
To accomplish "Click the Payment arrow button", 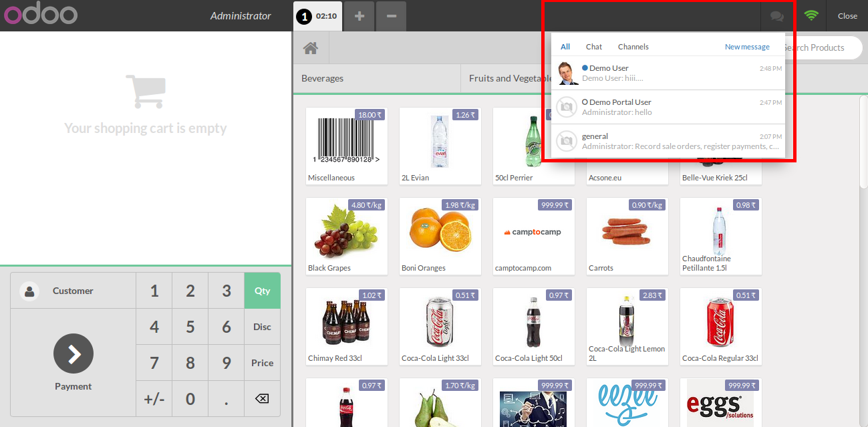I will 74,353.
